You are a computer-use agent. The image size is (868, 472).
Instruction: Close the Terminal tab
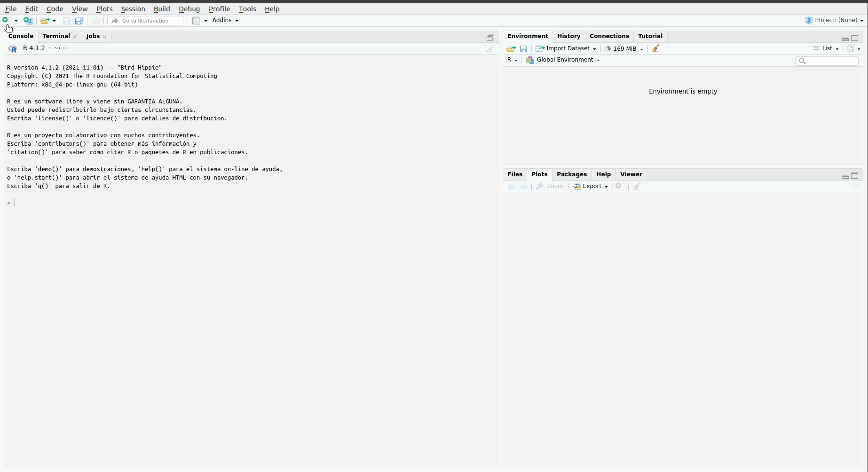point(75,37)
